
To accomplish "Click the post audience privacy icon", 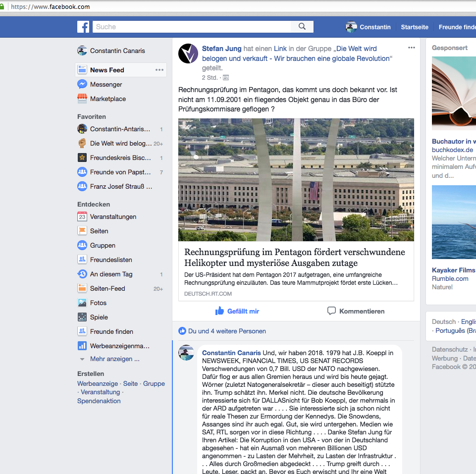I will pyautogui.click(x=226, y=78).
